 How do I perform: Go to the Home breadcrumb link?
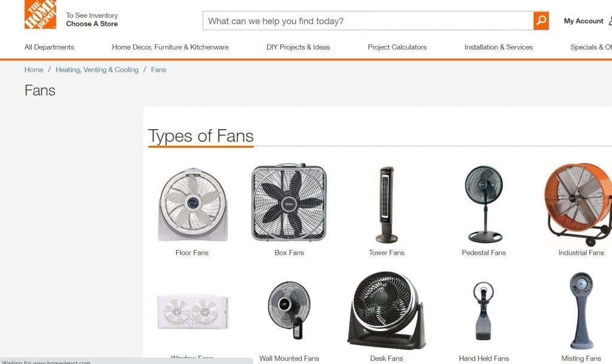[33, 70]
